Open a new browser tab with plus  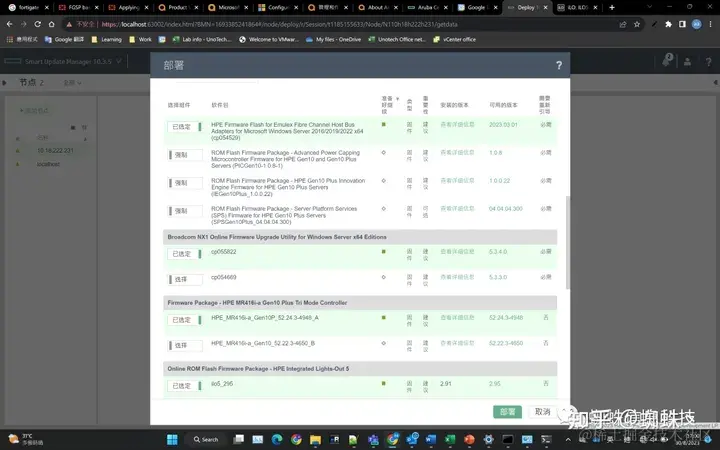[x=612, y=7]
